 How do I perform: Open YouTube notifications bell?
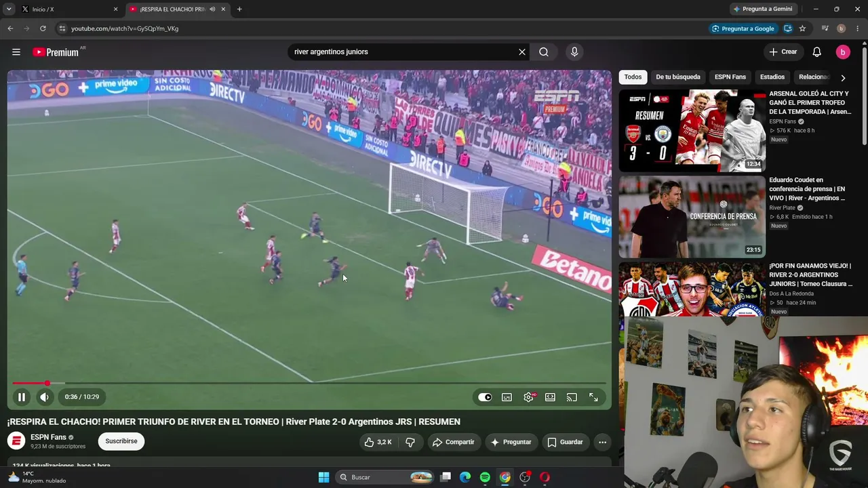point(817,52)
